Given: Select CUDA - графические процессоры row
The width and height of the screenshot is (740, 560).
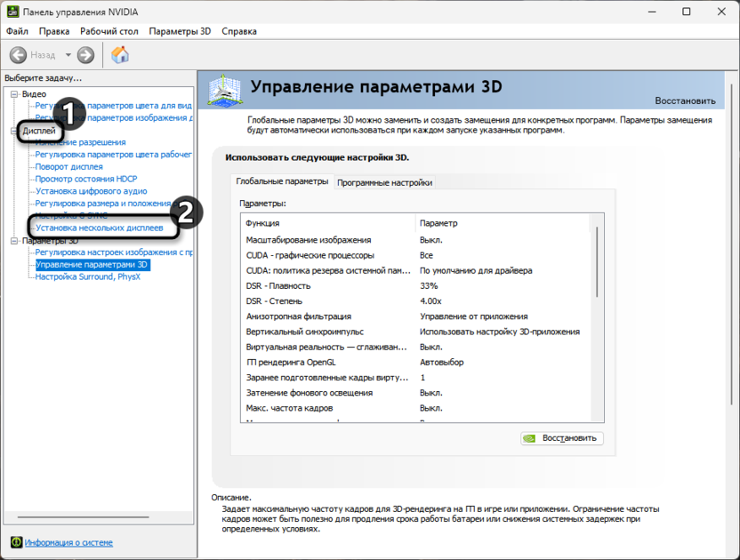Looking at the screenshot, I should [x=417, y=255].
